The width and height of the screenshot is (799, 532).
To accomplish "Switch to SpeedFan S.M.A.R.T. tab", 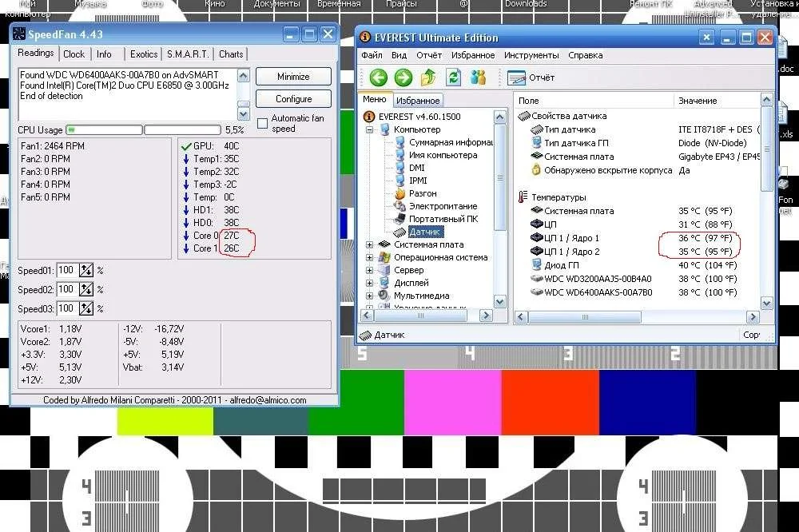I will coord(188,54).
